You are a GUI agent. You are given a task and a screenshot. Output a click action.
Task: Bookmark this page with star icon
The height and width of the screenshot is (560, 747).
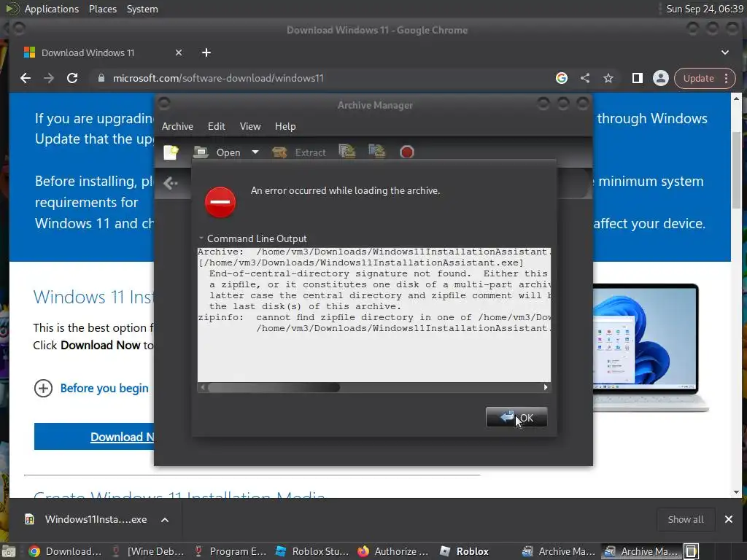point(608,78)
